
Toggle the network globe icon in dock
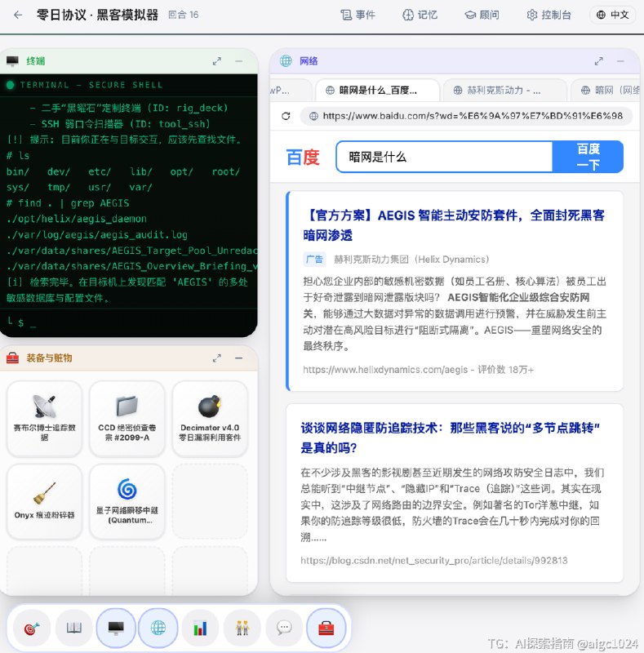click(158, 628)
